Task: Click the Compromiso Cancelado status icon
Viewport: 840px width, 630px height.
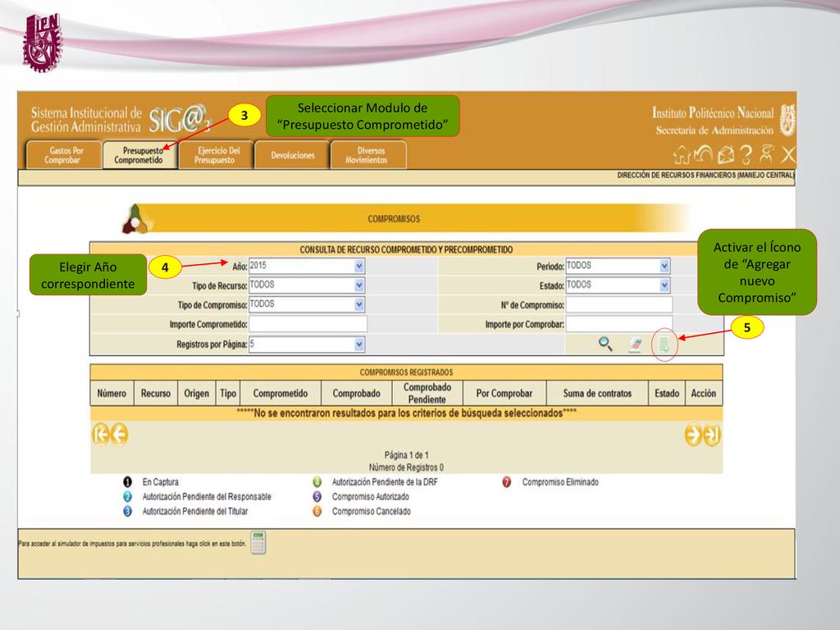Action: click(317, 511)
